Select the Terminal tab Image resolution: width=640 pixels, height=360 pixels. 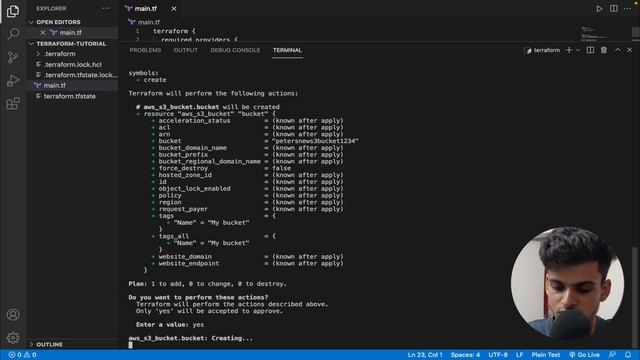(x=287, y=50)
